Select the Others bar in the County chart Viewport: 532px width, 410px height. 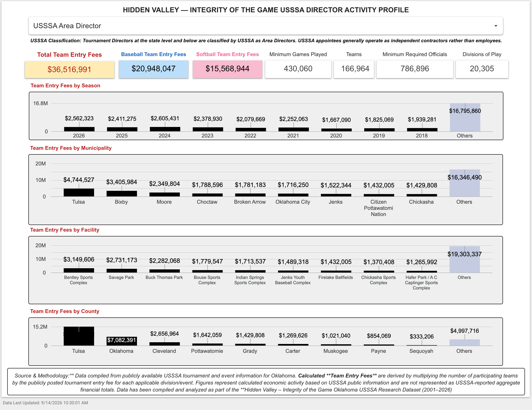pyautogui.click(x=464, y=342)
